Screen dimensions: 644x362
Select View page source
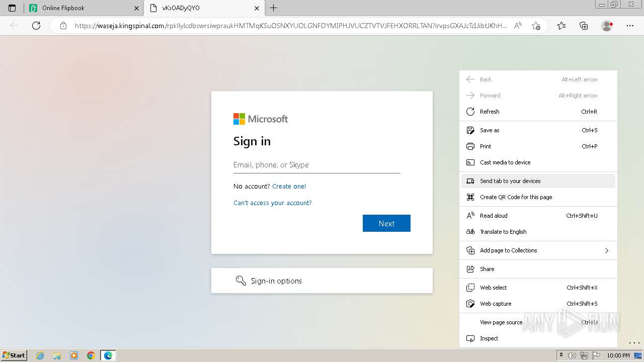click(538, 322)
